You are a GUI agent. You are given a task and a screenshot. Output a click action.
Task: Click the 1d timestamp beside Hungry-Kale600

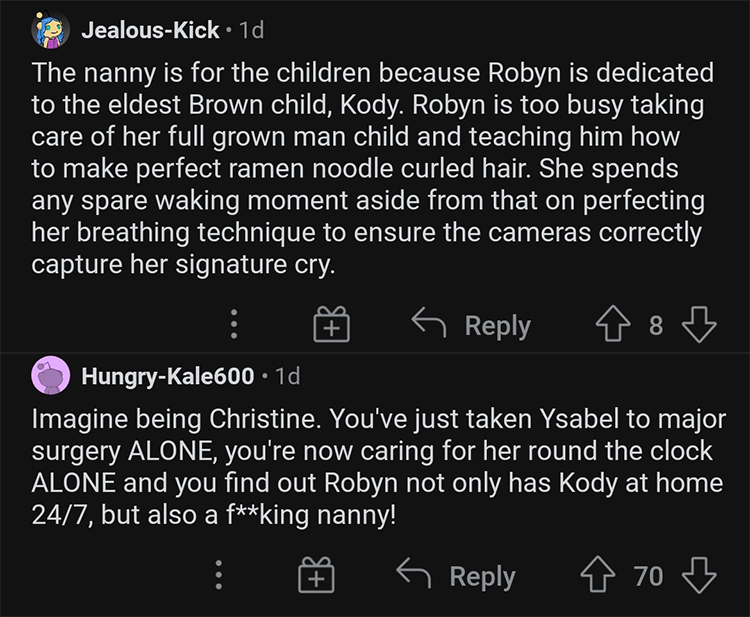(x=286, y=376)
